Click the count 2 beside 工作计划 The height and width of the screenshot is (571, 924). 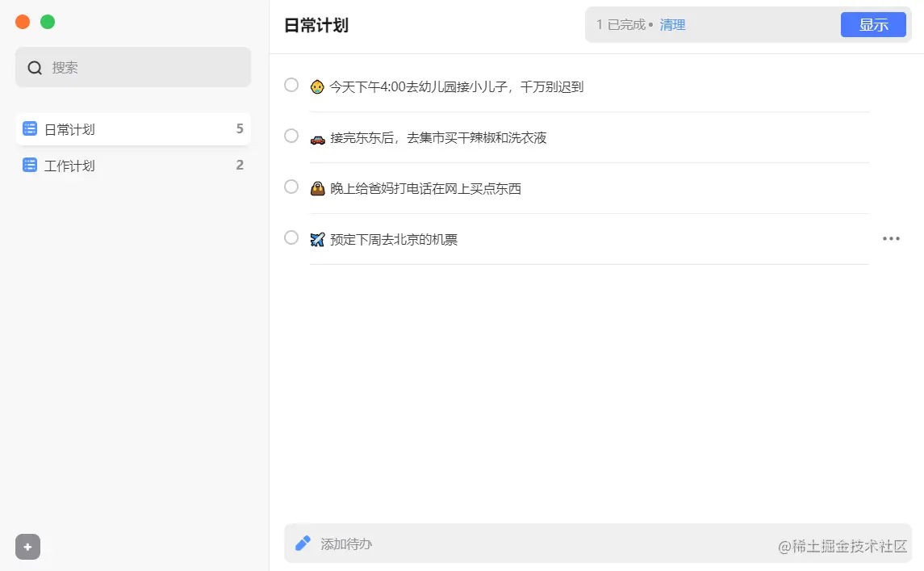[x=240, y=166]
